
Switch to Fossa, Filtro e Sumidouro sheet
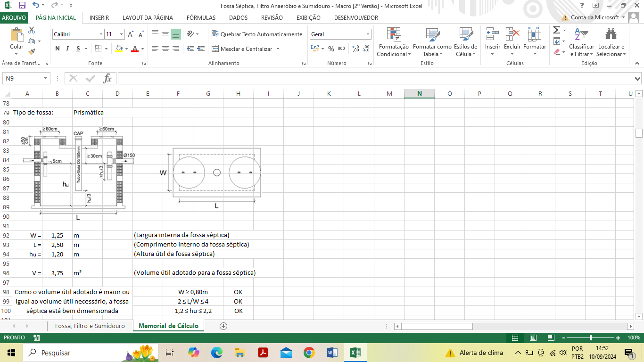(x=90, y=326)
